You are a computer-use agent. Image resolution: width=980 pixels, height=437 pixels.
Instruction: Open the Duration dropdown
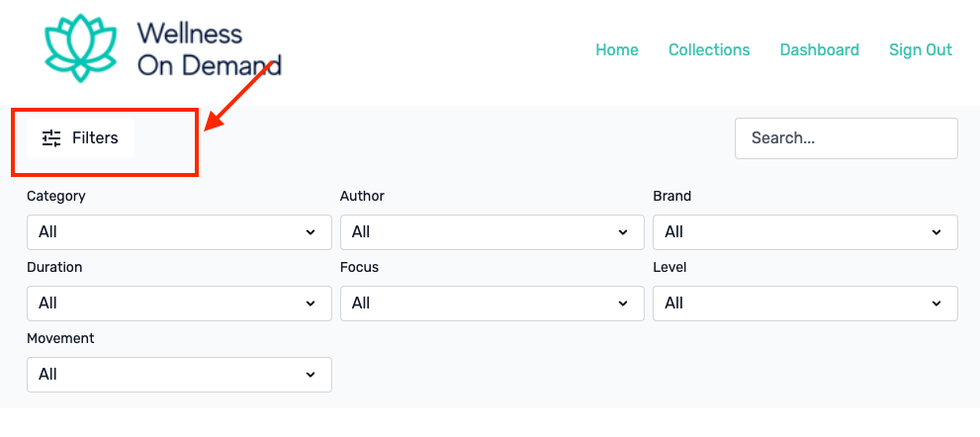pyautogui.click(x=179, y=304)
